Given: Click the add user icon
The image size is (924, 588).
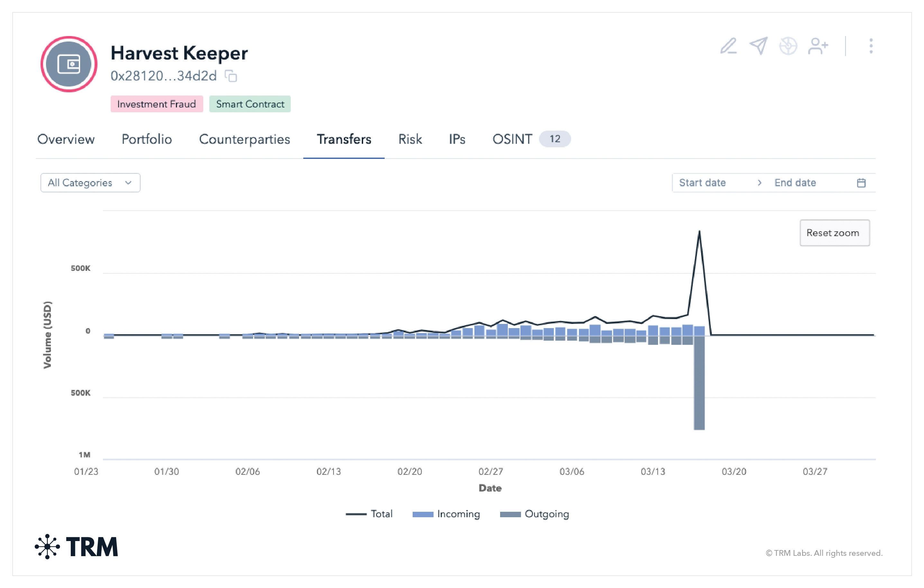Looking at the screenshot, I should [818, 46].
